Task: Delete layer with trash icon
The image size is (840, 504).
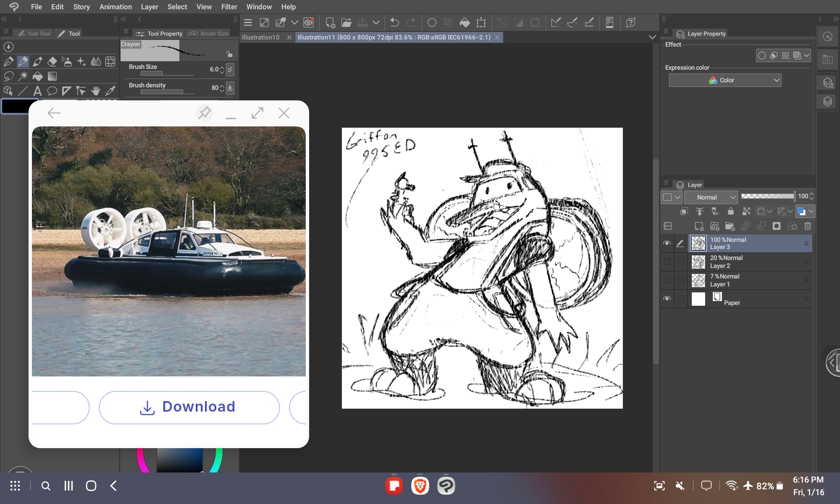Action: point(807,226)
